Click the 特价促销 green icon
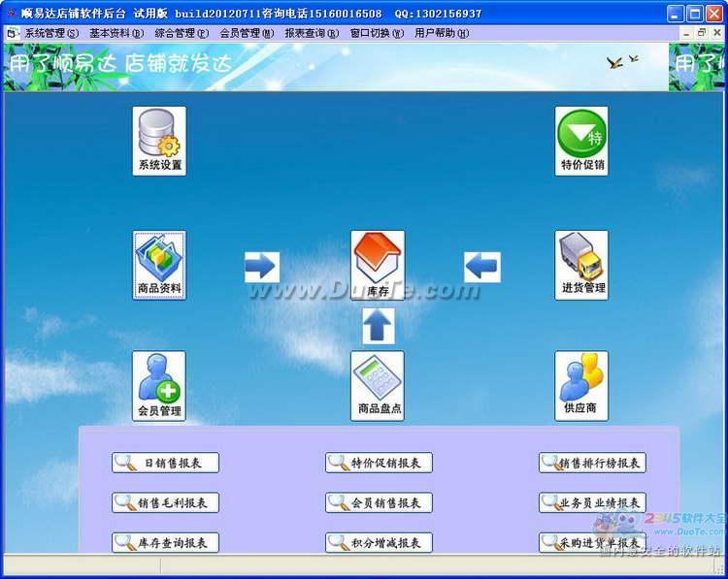Viewport: 728px width, 579px height. (581, 140)
